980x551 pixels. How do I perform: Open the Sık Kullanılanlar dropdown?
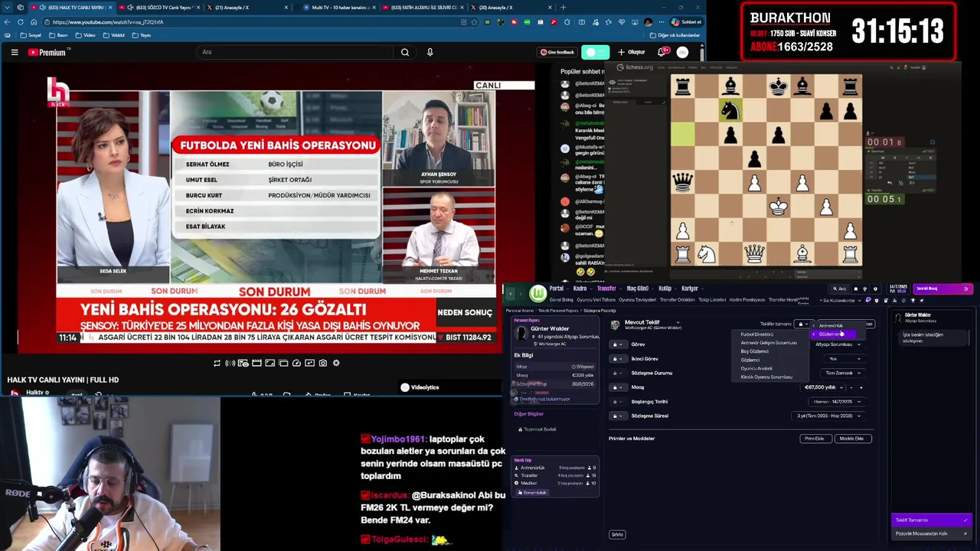pos(843,300)
